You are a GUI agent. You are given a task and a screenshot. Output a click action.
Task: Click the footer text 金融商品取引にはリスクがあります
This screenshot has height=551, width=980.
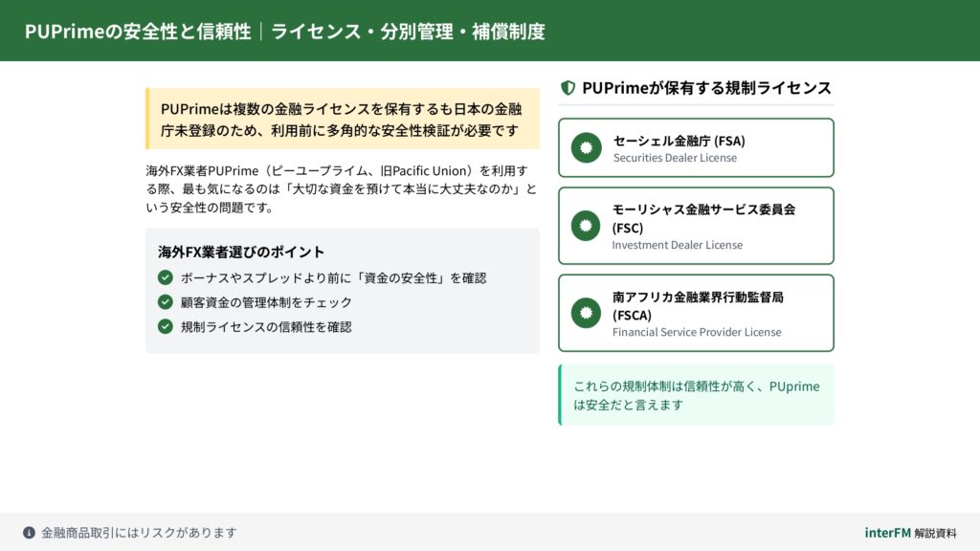coord(139,533)
